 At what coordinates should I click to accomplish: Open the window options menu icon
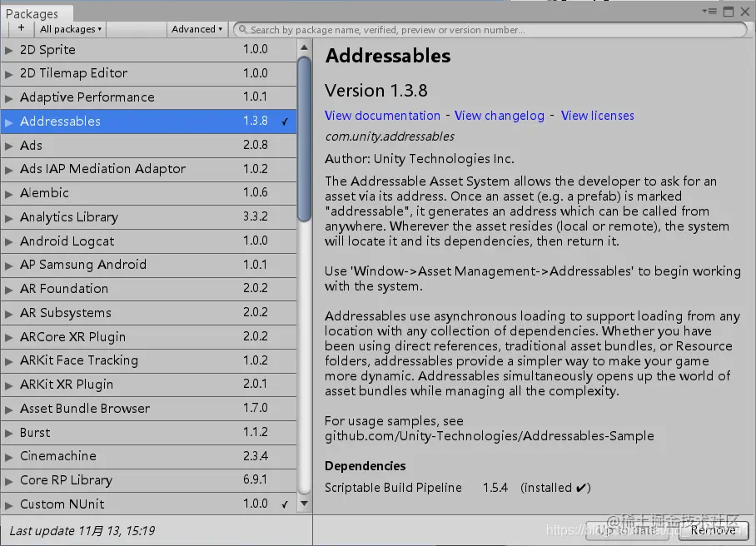point(709,11)
